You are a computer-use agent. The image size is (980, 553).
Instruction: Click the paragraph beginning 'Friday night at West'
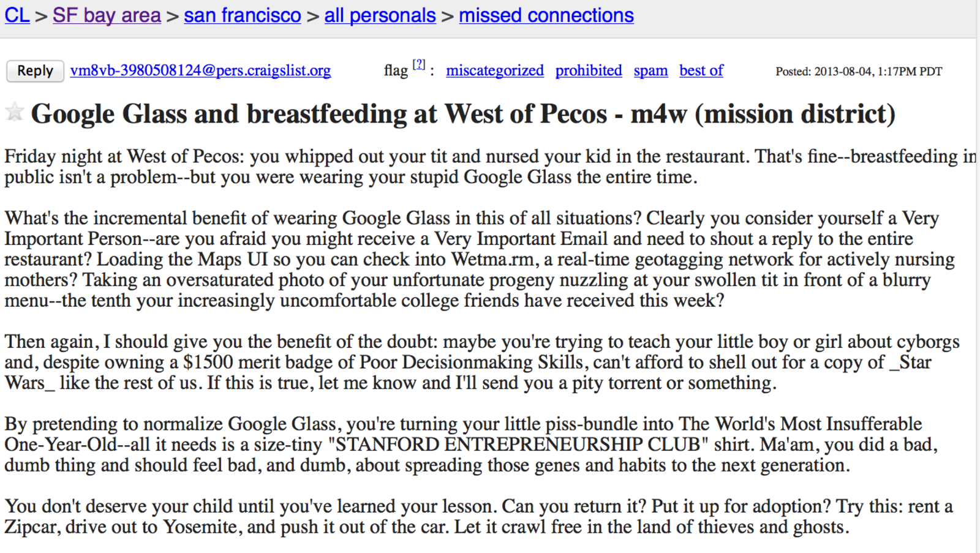(x=490, y=167)
